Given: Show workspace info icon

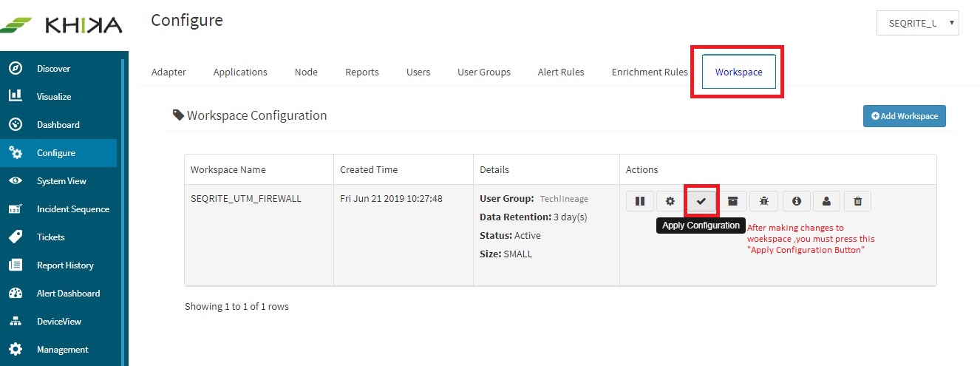Looking at the screenshot, I should point(797,201).
